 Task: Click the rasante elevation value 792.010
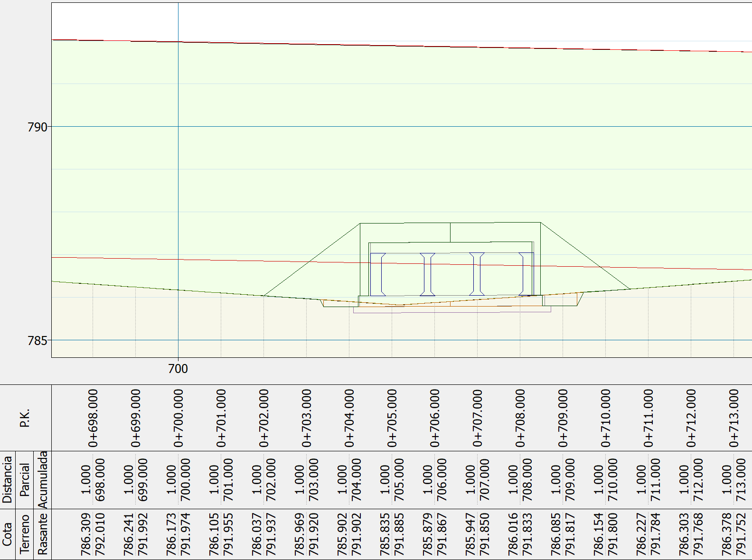pos(100,534)
